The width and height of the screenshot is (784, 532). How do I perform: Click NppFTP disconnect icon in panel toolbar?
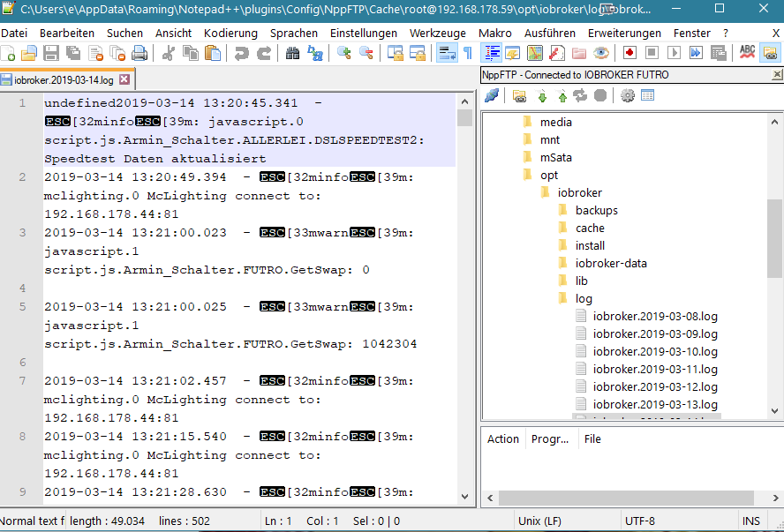coord(492,95)
